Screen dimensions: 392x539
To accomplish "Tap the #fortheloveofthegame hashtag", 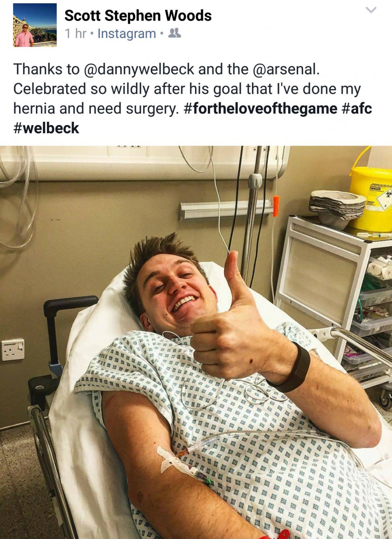I will pyautogui.click(x=261, y=109).
